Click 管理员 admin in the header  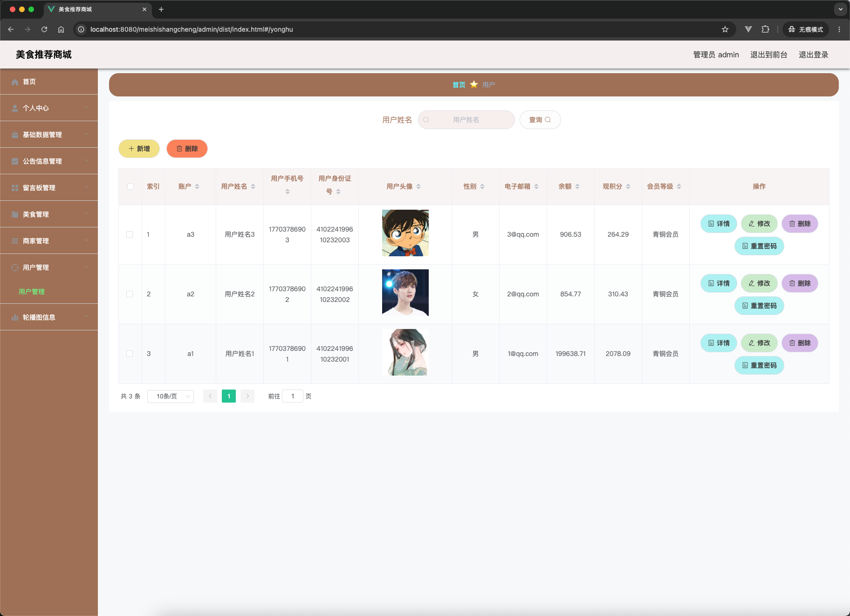coord(716,55)
